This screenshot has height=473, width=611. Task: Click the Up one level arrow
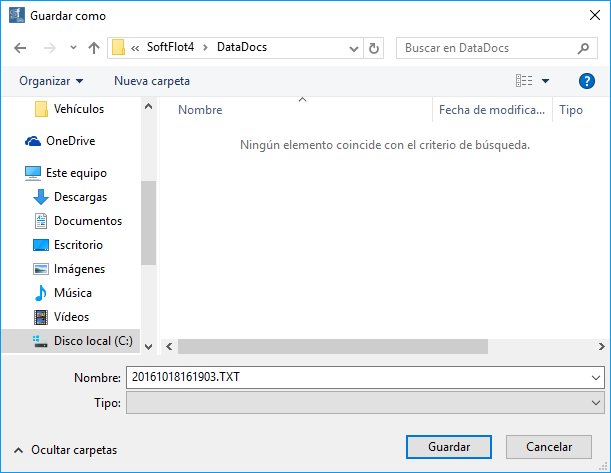[x=94, y=48]
